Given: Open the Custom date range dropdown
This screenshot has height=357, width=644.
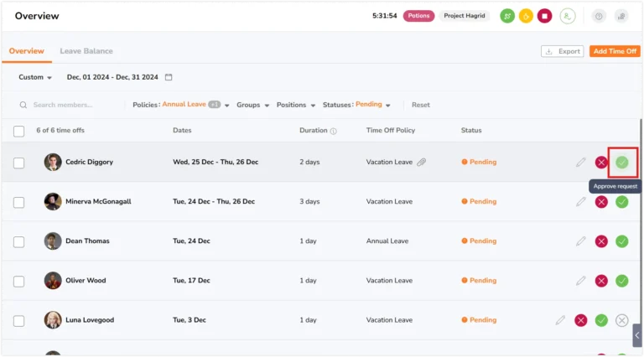Looking at the screenshot, I should pos(35,77).
